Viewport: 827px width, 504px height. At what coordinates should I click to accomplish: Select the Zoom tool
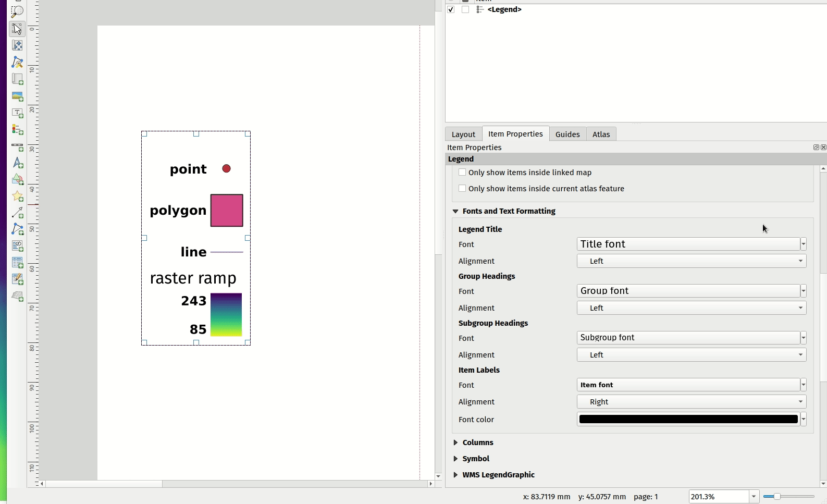coord(17,11)
